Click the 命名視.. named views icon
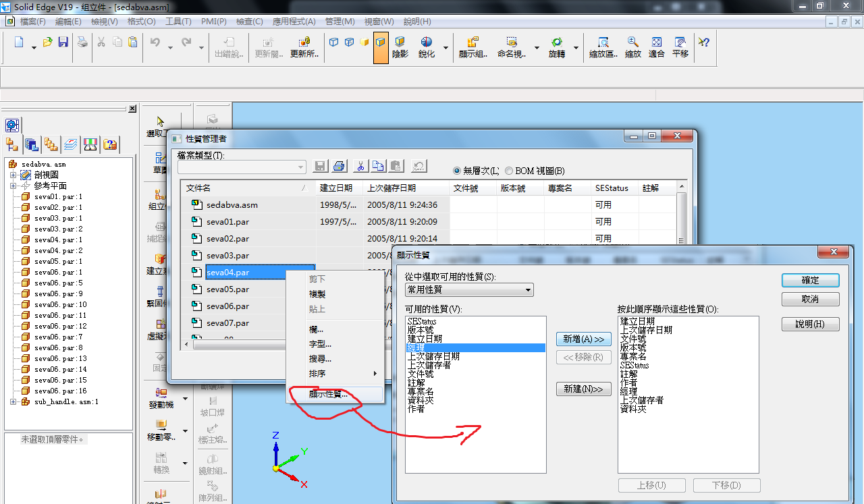This screenshot has height=504, width=864. (512, 47)
